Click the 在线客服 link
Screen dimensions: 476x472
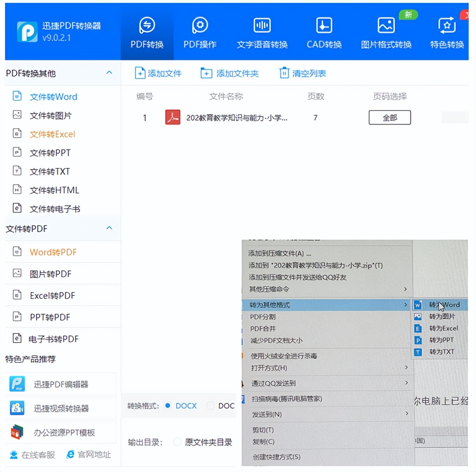tap(33, 455)
